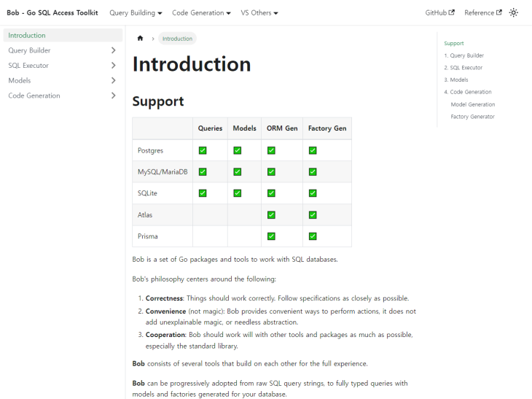Expand the Query Builder sidebar chevron
This screenshot has height=399, width=532.
[x=113, y=50]
